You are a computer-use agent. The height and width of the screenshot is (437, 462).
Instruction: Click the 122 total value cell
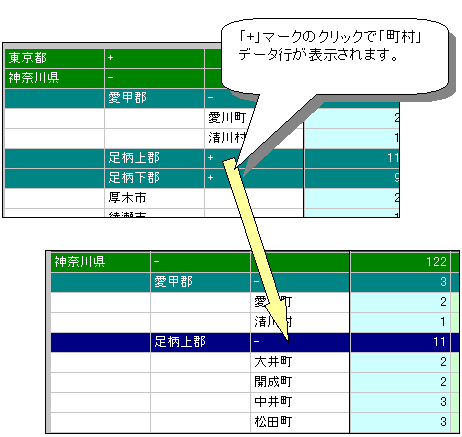[x=400, y=262]
